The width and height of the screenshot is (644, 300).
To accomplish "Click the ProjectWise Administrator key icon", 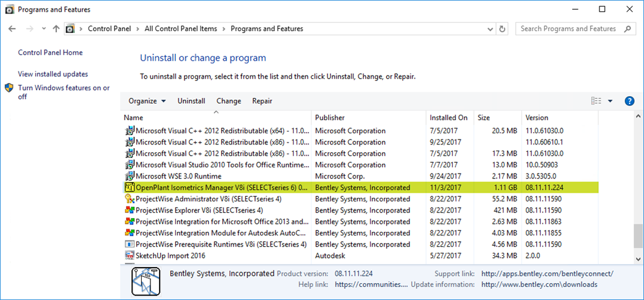I will [129, 199].
